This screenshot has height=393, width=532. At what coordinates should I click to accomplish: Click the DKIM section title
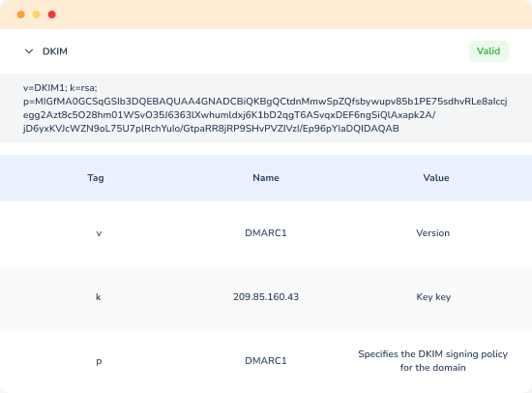(55, 51)
